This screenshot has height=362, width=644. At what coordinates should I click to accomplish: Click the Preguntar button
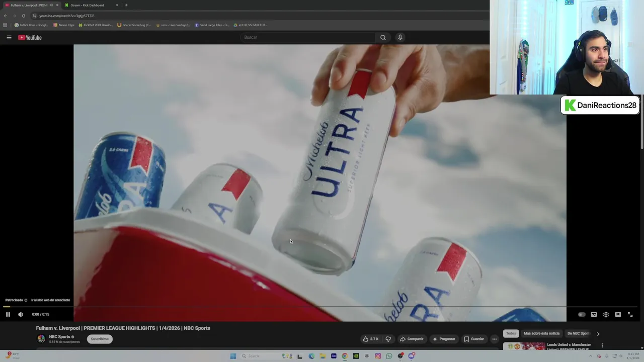point(443,339)
